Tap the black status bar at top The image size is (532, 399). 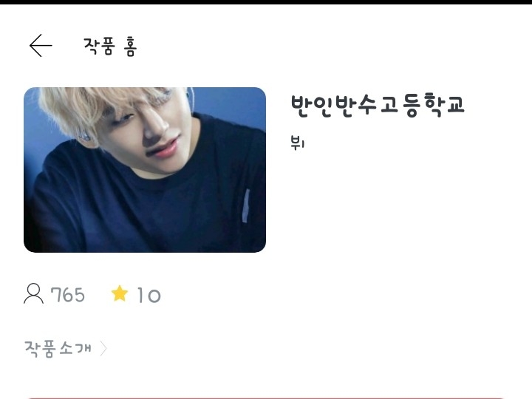click(x=266, y=2)
